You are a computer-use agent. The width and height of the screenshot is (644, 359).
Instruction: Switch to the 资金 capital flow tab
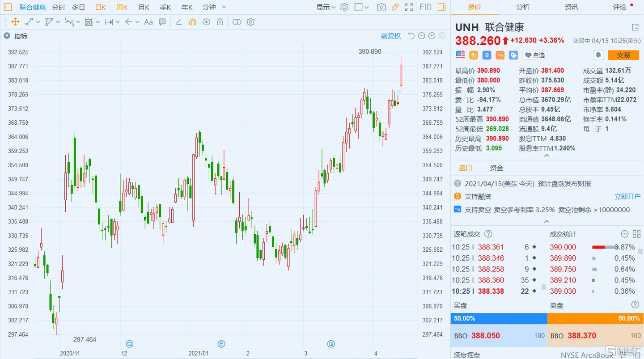pyautogui.click(x=496, y=168)
